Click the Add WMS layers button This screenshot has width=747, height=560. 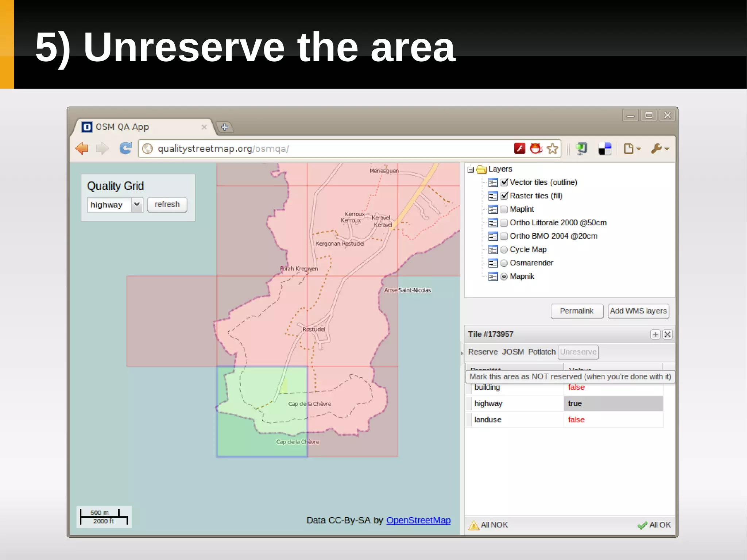[638, 311]
